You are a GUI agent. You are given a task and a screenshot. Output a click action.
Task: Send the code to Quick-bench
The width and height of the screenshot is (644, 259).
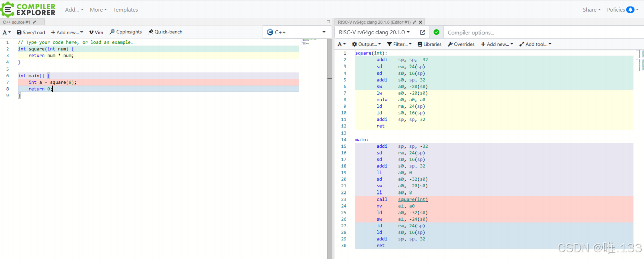pos(165,32)
